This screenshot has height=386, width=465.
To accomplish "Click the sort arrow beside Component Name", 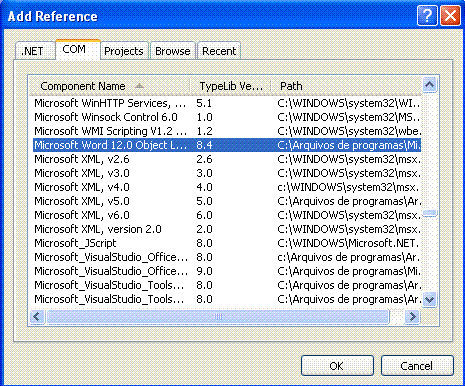I will (x=140, y=86).
